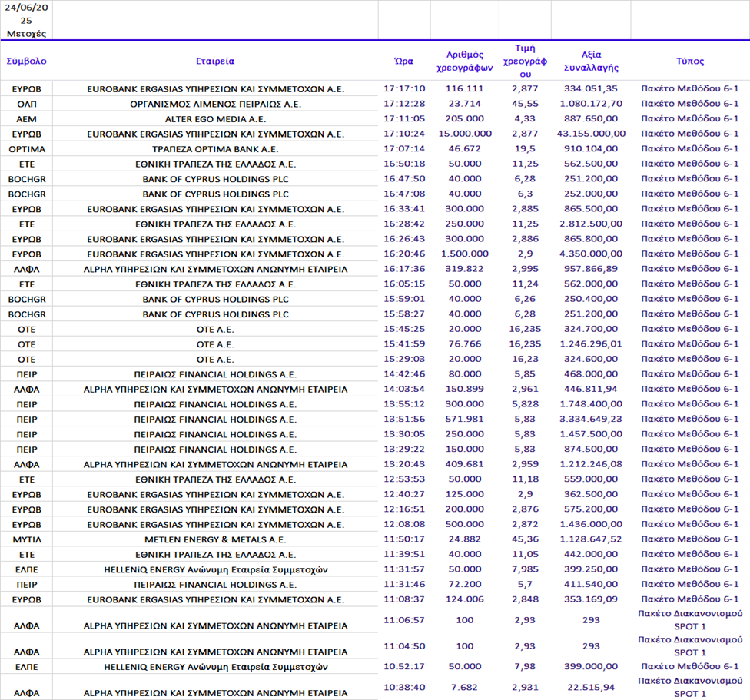Click Πακέτο Μεθόδου 6-1 in 17:17:10 row
Image resolution: width=750 pixels, height=700 pixels.
[x=690, y=88]
